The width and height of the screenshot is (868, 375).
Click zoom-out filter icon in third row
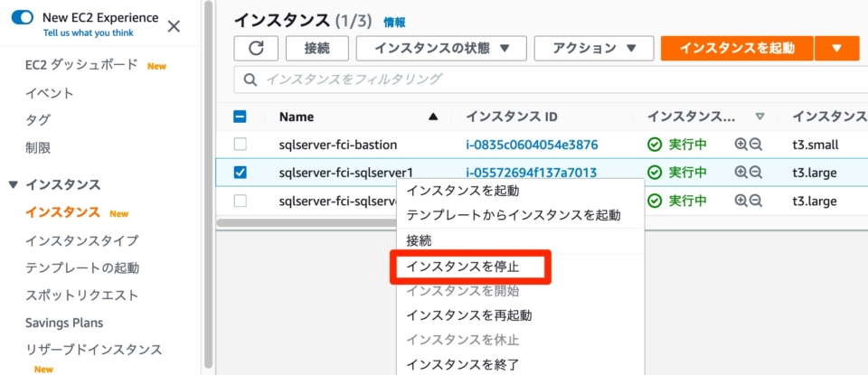coord(756,201)
